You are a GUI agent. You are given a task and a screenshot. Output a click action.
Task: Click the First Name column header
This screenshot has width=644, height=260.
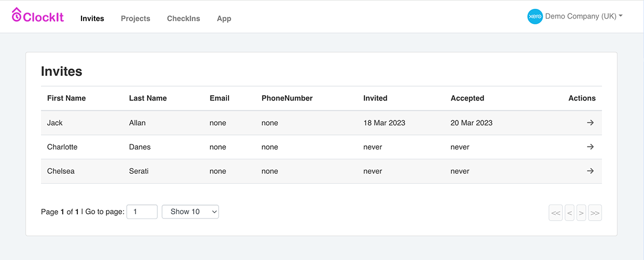click(66, 98)
